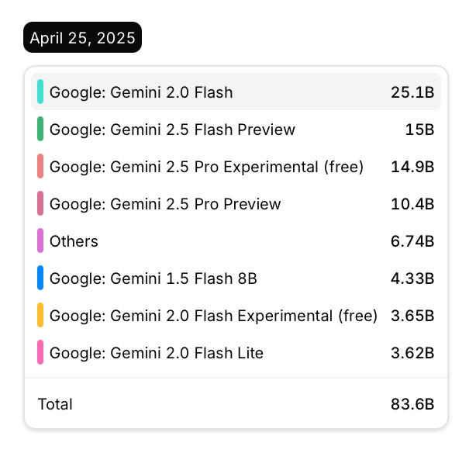Click the green Gemini 2.5 Flash Preview swatch
Image resolution: width=476 pixels, height=453 pixels.
[40, 130]
